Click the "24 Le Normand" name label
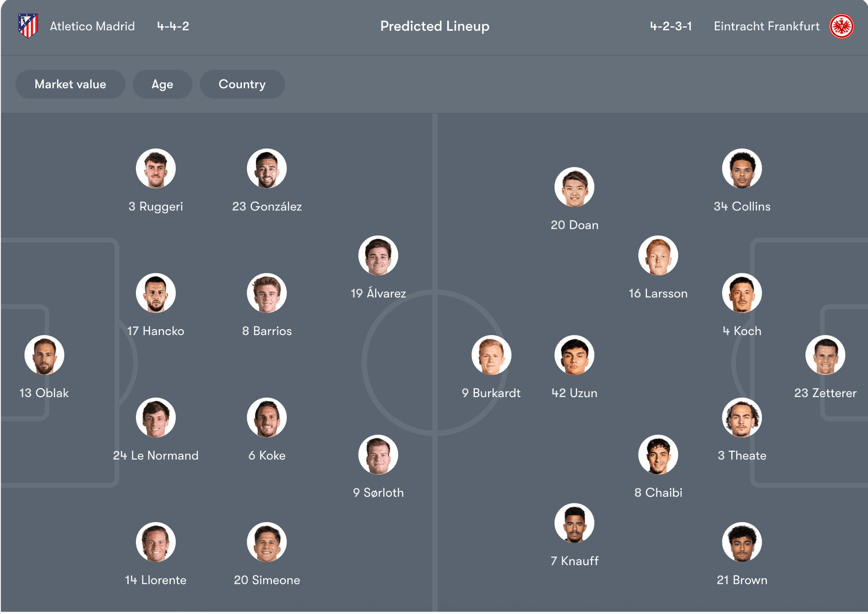Image resolution: width=868 pixels, height=614 pixels. (x=156, y=455)
